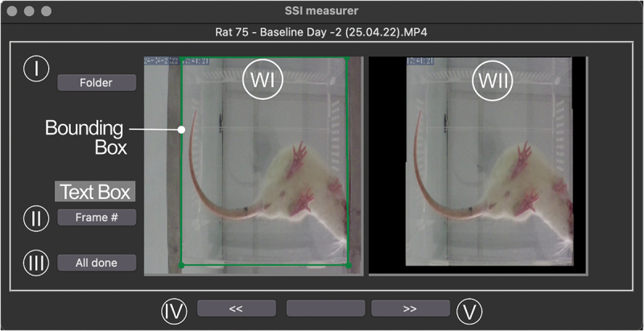Click the circled V marker icon

[469, 312]
